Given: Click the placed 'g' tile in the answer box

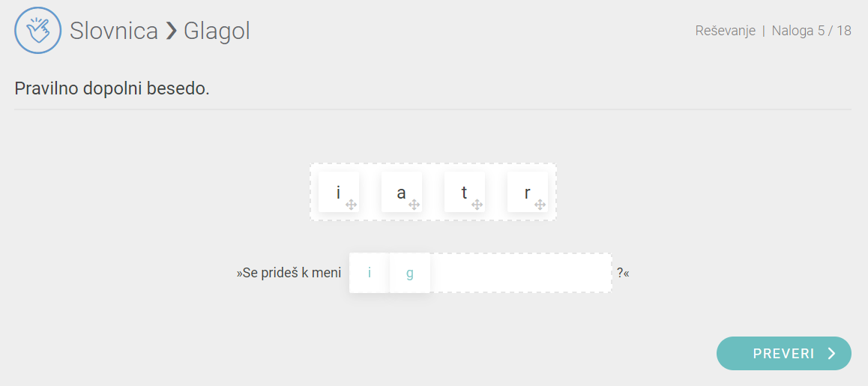Looking at the screenshot, I should pyautogui.click(x=409, y=273).
